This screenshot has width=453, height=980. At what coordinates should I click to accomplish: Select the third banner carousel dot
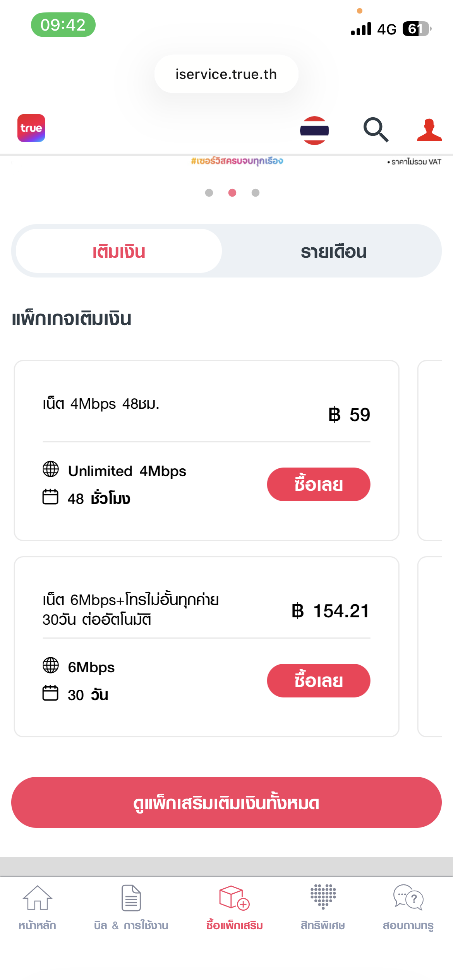pyautogui.click(x=256, y=193)
